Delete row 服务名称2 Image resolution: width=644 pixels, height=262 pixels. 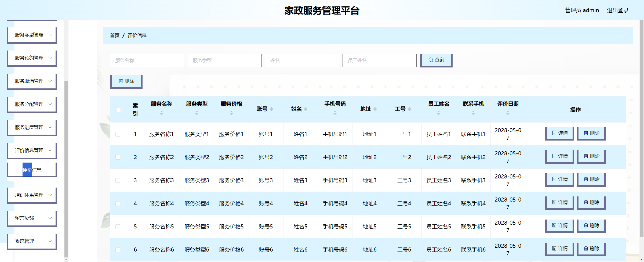[591, 156]
